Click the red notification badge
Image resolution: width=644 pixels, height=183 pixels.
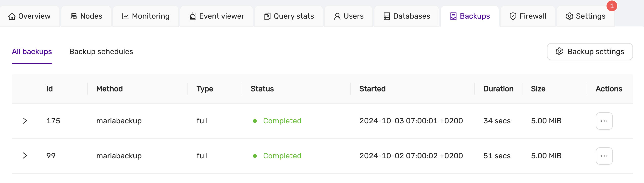611,6
